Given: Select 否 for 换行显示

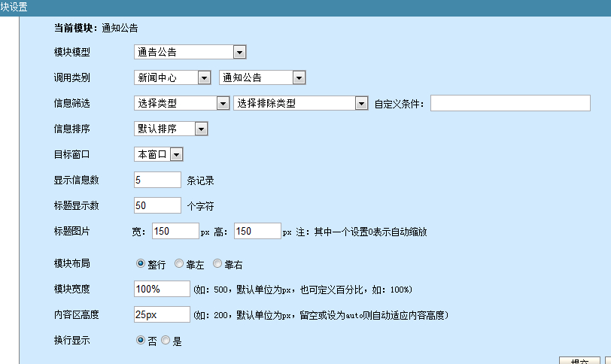Looking at the screenshot, I should pos(141,341).
